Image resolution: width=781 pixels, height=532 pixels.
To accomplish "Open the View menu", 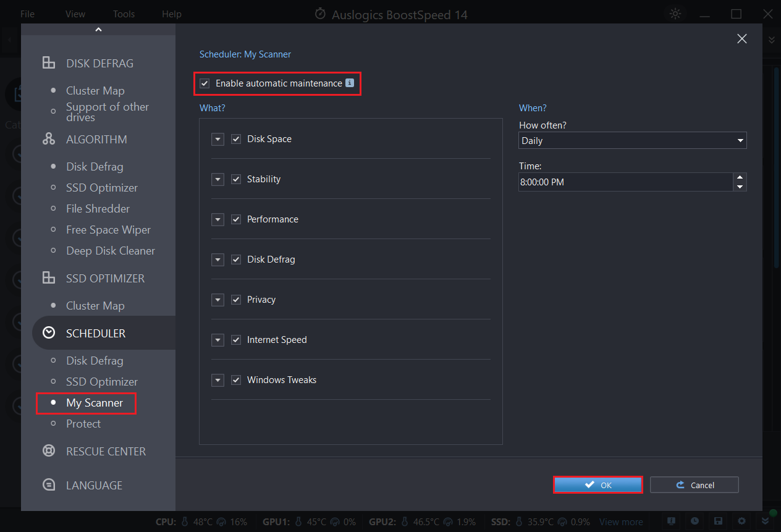I will pos(75,14).
